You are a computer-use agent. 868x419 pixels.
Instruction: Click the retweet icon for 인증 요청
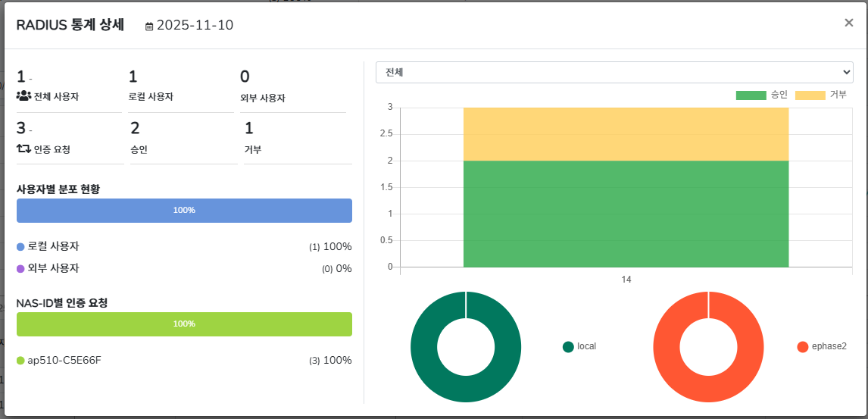click(23, 149)
